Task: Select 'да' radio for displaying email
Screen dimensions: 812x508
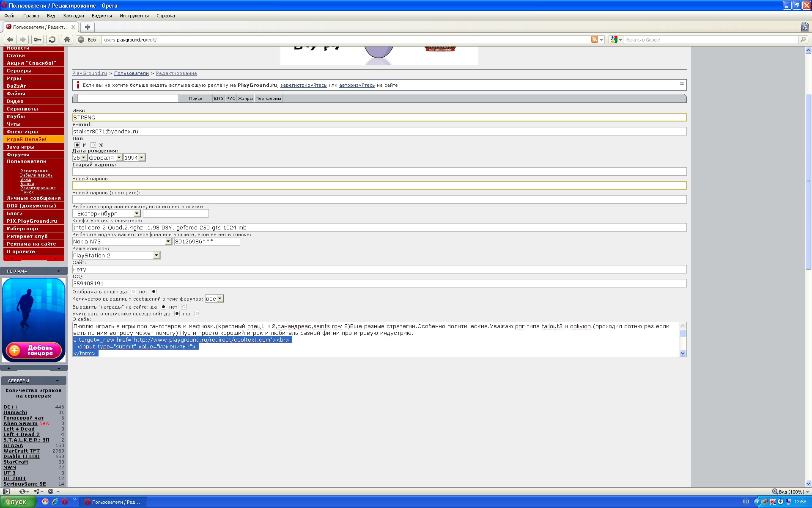Action: 133,292
